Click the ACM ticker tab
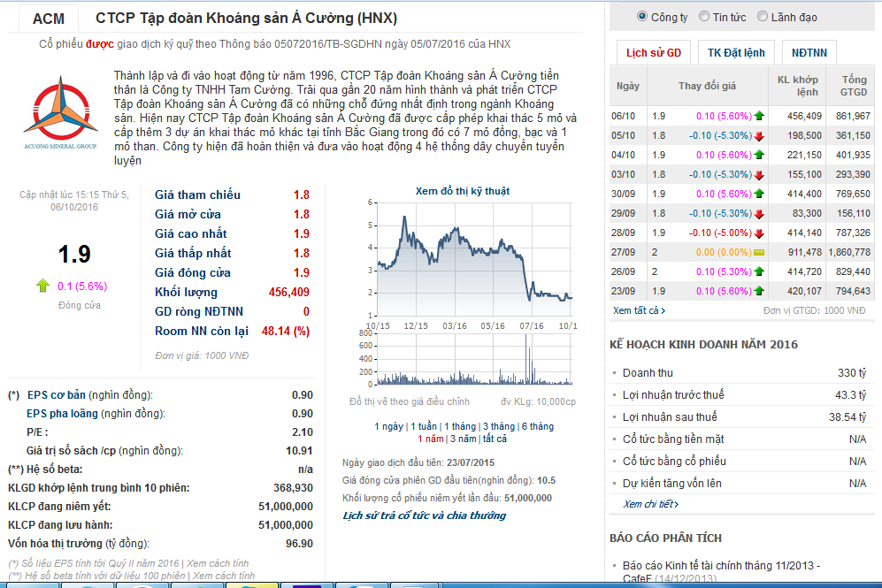The height and width of the screenshot is (588, 882). click(49, 19)
